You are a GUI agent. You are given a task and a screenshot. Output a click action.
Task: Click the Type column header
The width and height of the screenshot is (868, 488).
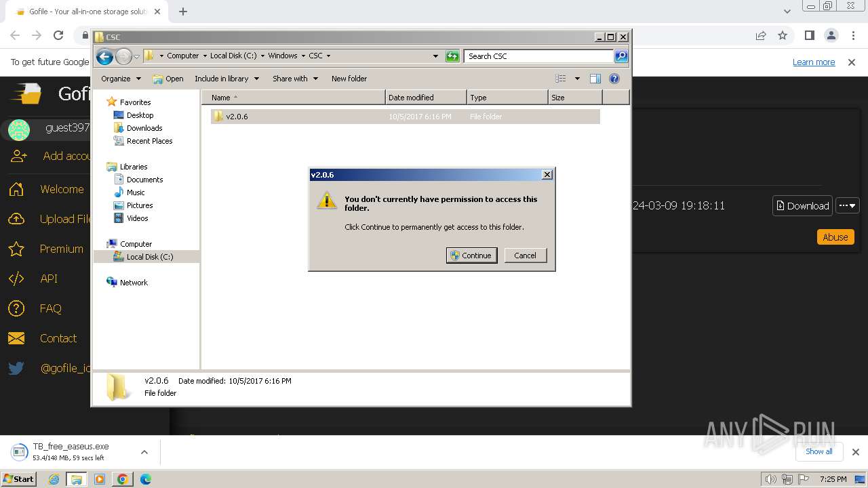coord(507,98)
